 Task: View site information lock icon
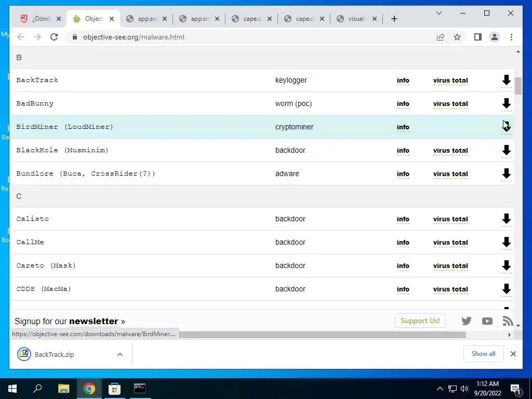(x=75, y=37)
